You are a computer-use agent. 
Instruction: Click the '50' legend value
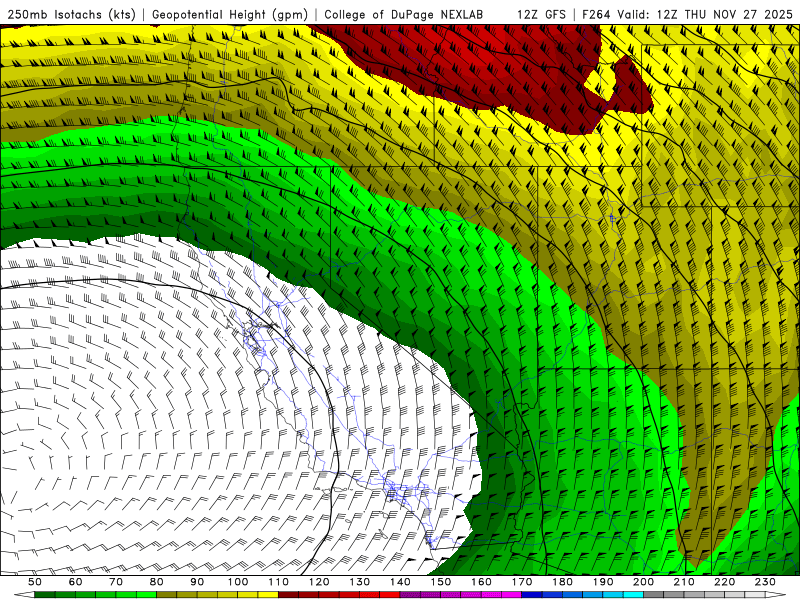(x=35, y=582)
